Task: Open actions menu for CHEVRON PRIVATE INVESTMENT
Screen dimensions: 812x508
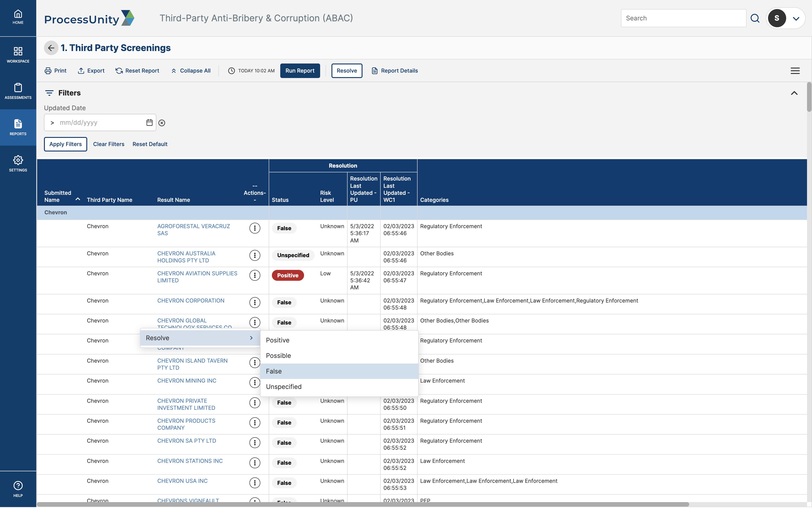Action: [255, 403]
